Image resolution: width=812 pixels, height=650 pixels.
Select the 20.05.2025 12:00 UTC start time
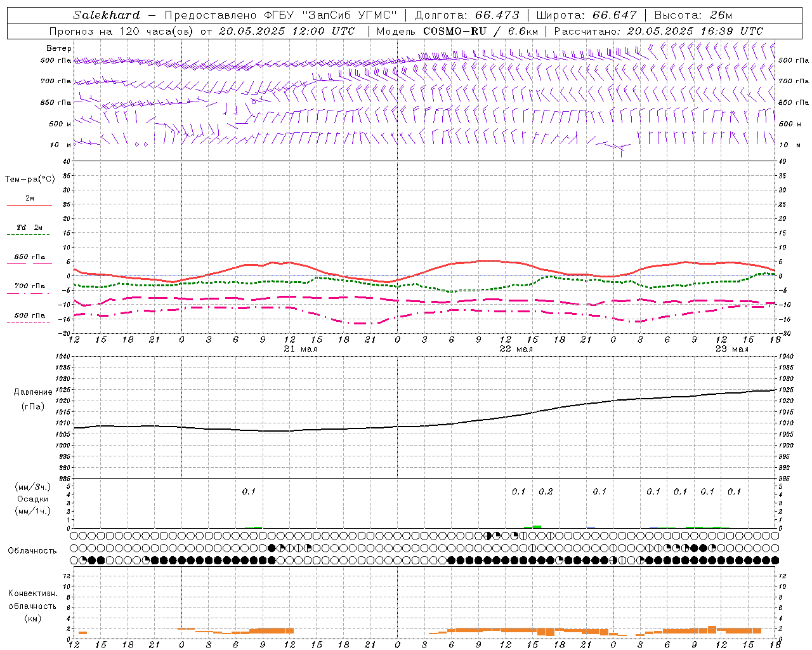click(x=287, y=31)
